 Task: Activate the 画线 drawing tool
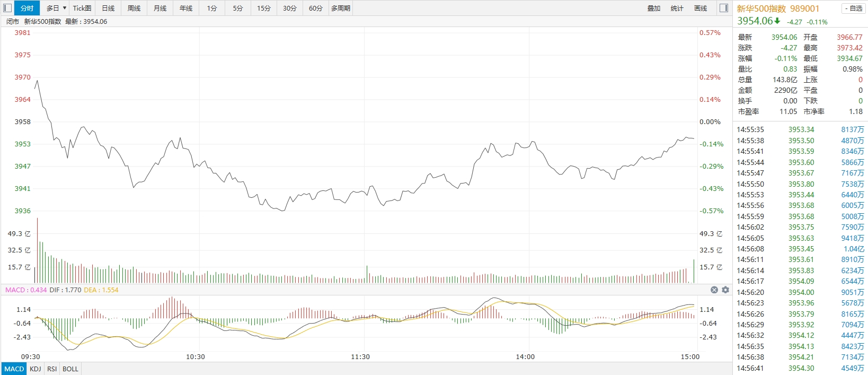701,8
